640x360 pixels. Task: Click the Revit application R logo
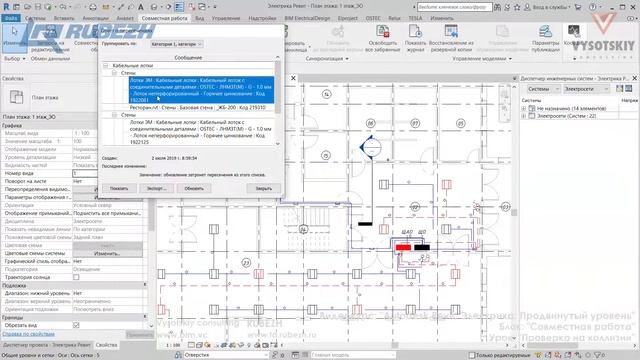6,7
